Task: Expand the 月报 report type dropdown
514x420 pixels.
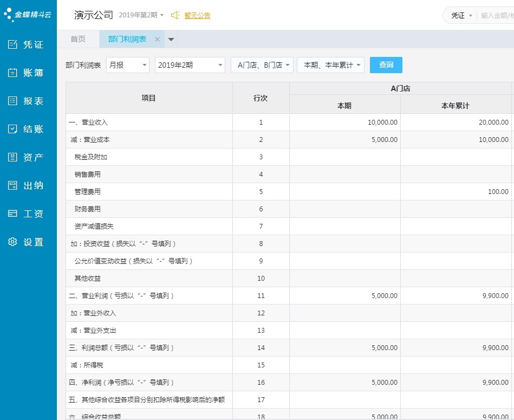Action: [128, 65]
